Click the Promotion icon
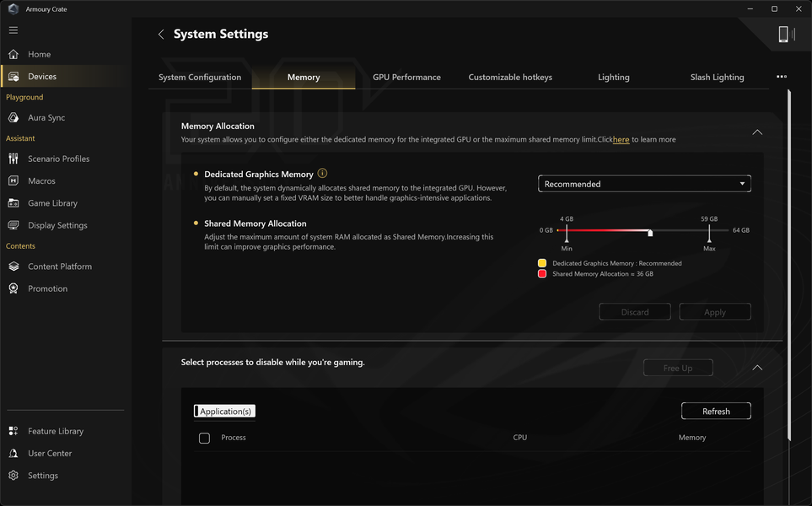 [13, 288]
